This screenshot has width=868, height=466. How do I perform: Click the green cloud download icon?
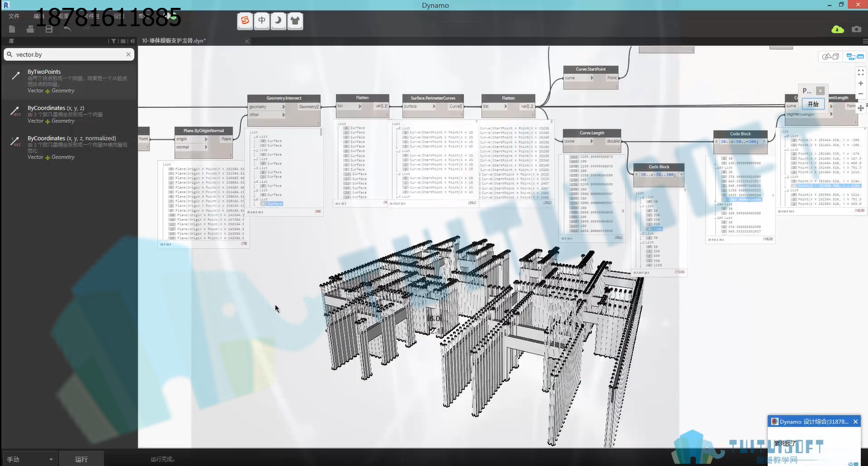tap(837, 29)
